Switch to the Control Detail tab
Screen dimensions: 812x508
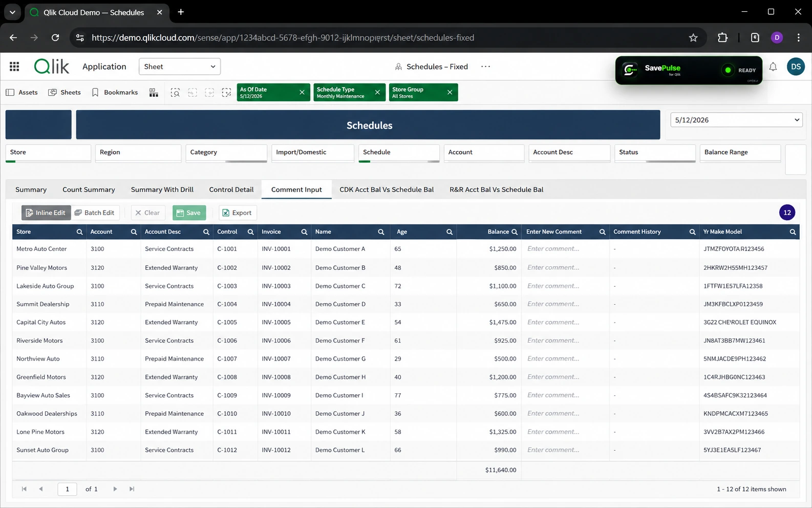click(231, 190)
